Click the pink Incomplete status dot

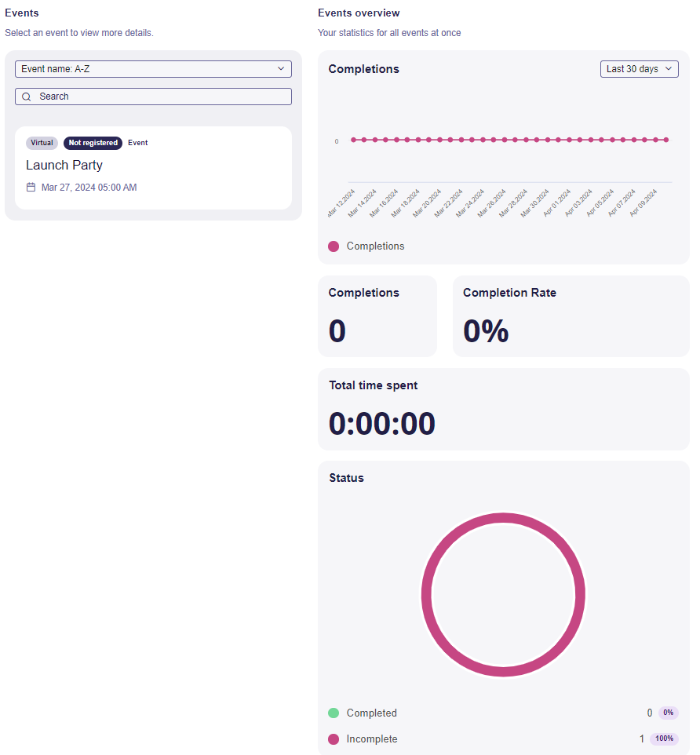coord(333,739)
